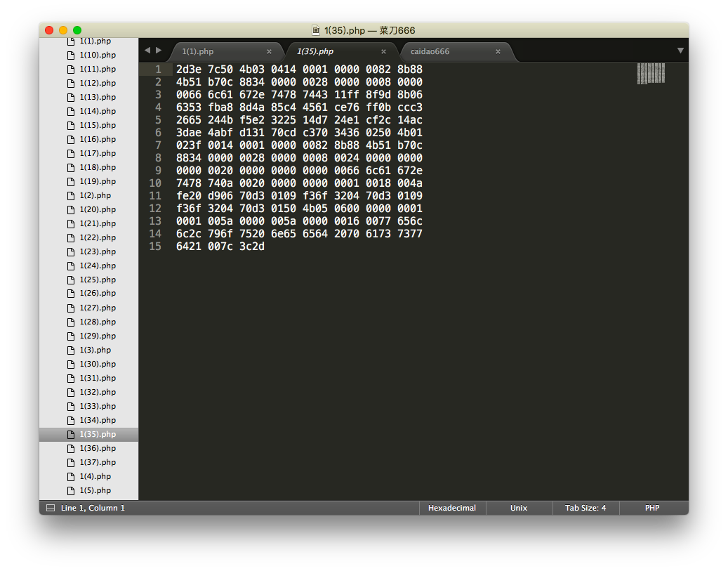Close the 1(1).php tab
Viewport: 728px width, 571px height.
point(269,52)
